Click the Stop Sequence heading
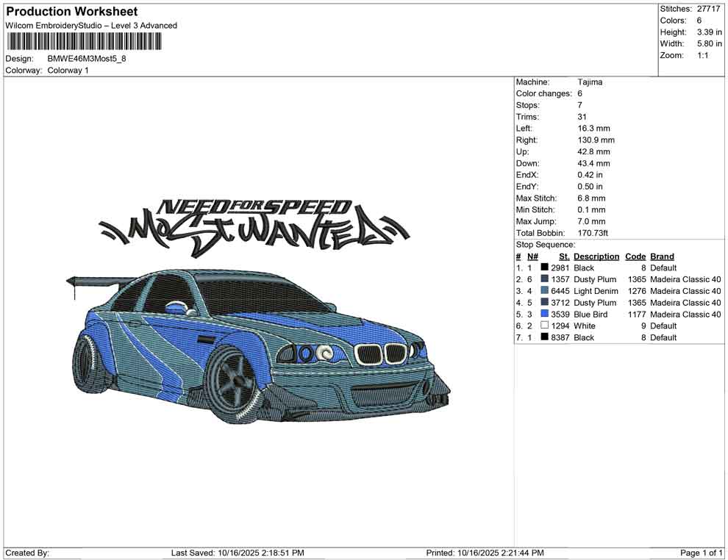The width and height of the screenshot is (728, 560). point(546,245)
